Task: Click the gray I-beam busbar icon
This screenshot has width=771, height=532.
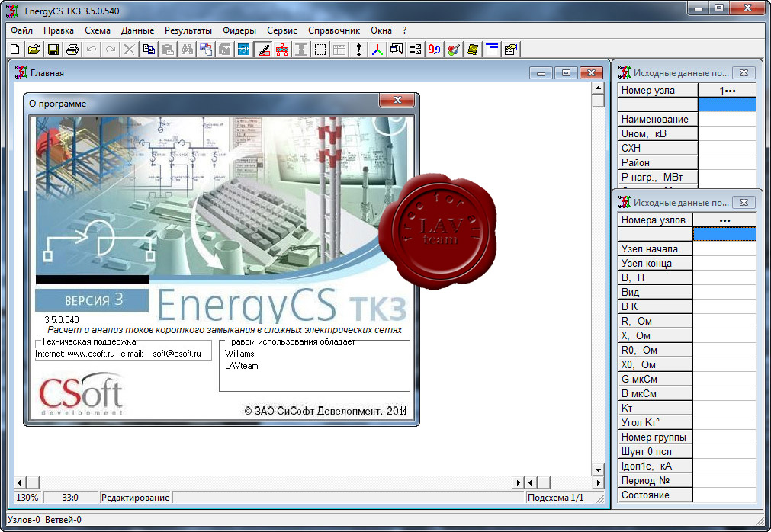Action: tap(301, 49)
